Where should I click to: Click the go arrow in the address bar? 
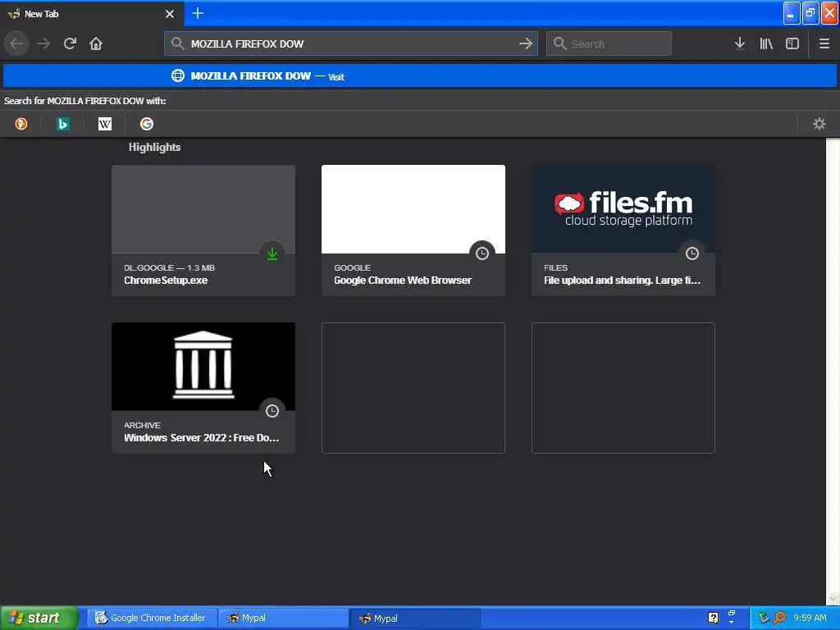[526, 43]
